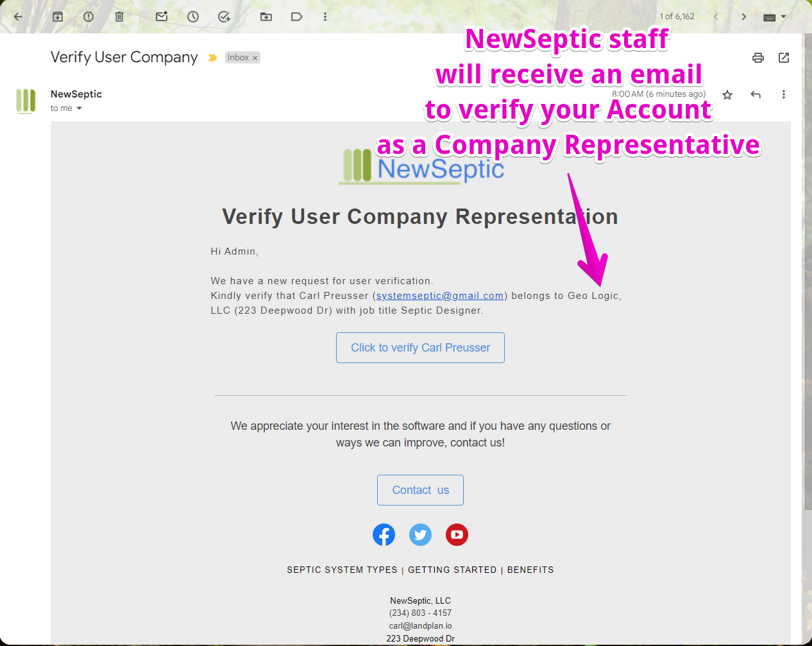Go to the newer email arrow
The width and height of the screenshot is (812, 646).
click(716, 17)
